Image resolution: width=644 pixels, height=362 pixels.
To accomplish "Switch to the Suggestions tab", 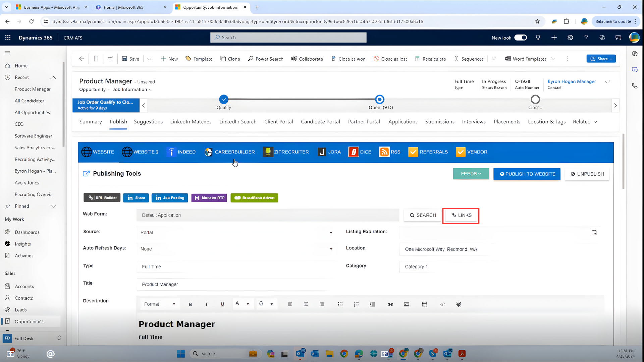I will pos(148,122).
